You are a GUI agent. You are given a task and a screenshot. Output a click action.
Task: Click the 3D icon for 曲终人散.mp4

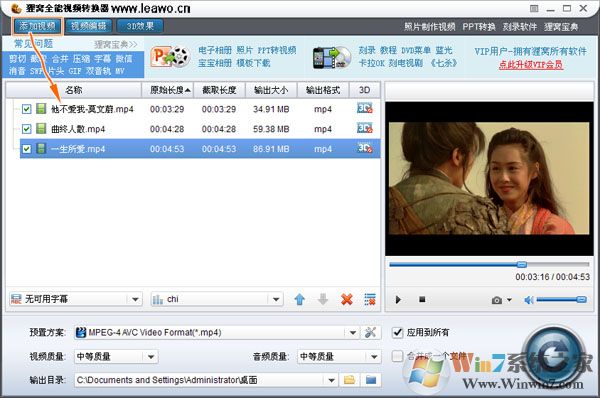364,128
